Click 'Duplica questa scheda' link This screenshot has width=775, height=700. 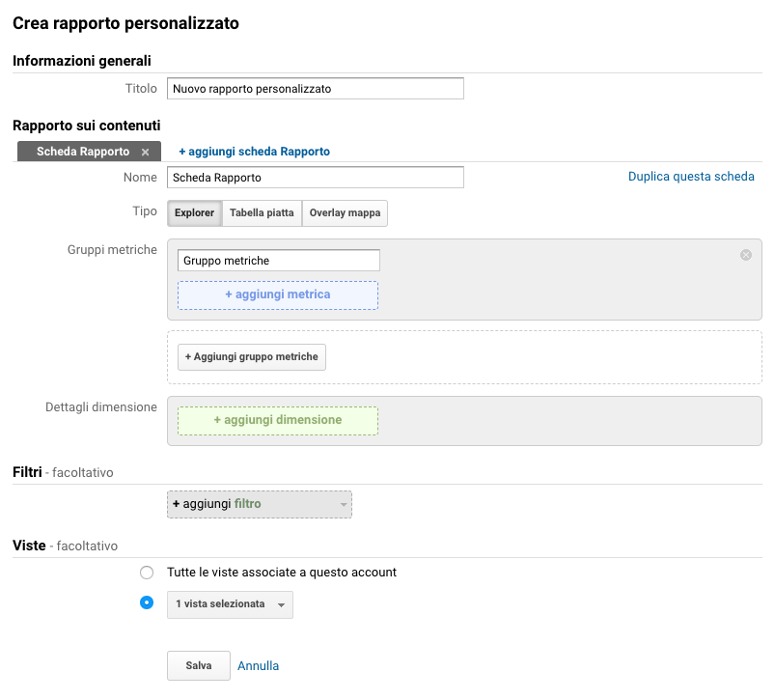pyautogui.click(x=691, y=177)
